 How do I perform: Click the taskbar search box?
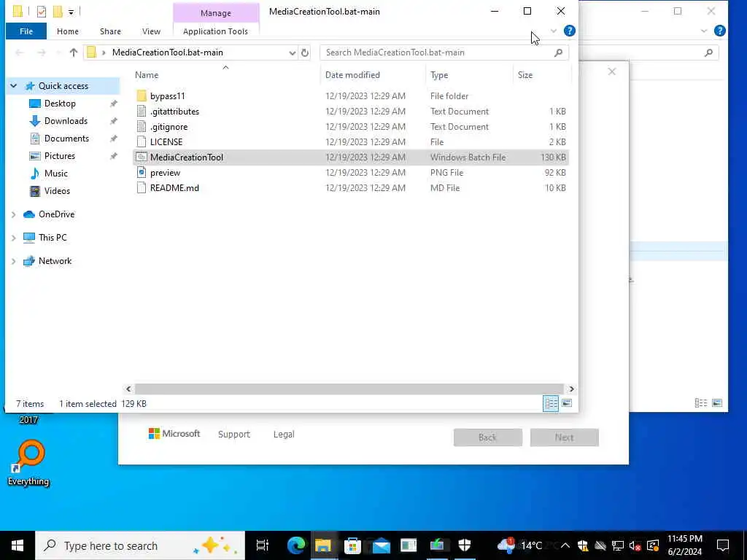140,545
